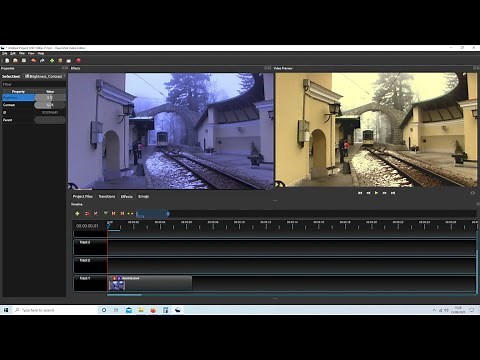This screenshot has width=480, height=360.
Task: Show hidden system tray icons
Action: 434,310
